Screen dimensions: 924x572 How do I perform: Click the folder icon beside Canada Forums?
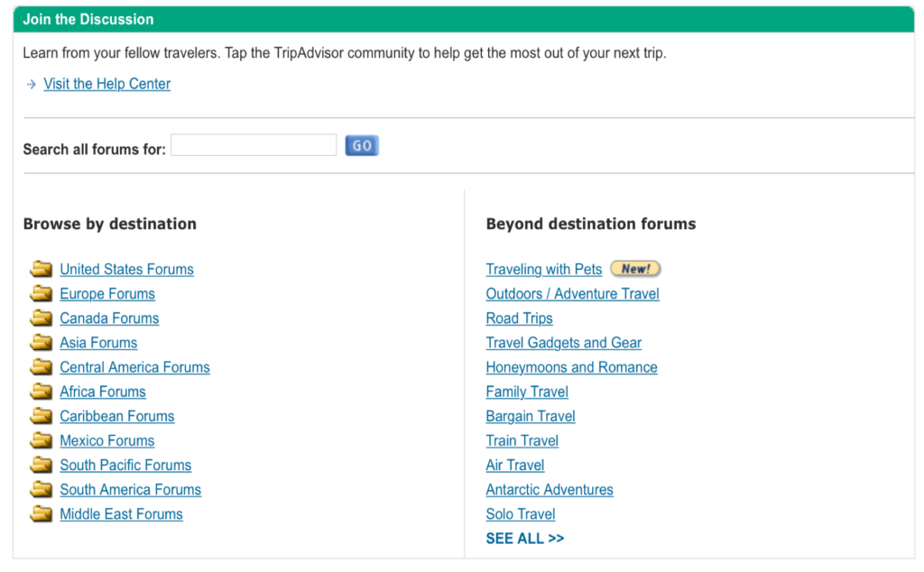pos(42,318)
